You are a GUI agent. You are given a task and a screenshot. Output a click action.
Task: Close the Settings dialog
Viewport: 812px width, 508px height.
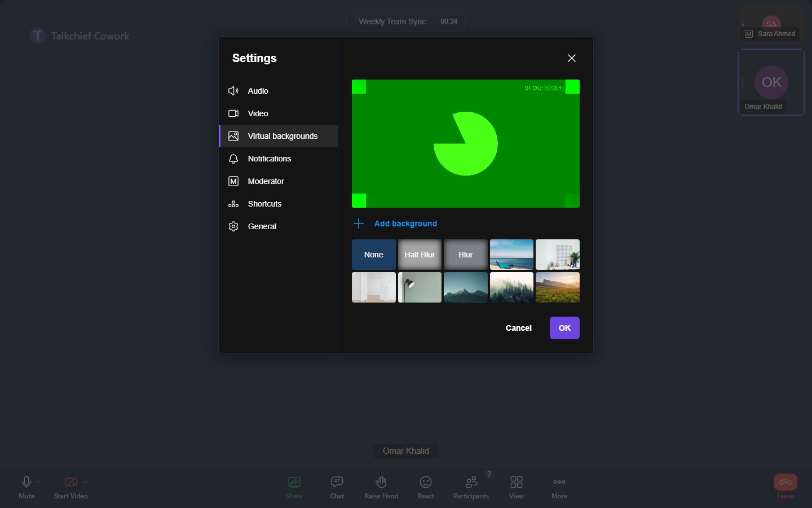572,58
